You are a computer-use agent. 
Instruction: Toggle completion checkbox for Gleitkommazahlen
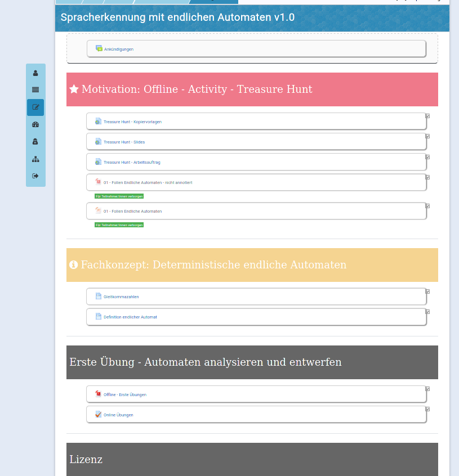click(x=427, y=291)
